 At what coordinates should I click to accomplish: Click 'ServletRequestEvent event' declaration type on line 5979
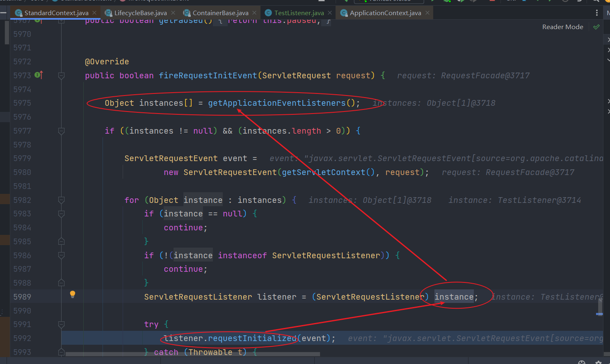tap(171, 158)
